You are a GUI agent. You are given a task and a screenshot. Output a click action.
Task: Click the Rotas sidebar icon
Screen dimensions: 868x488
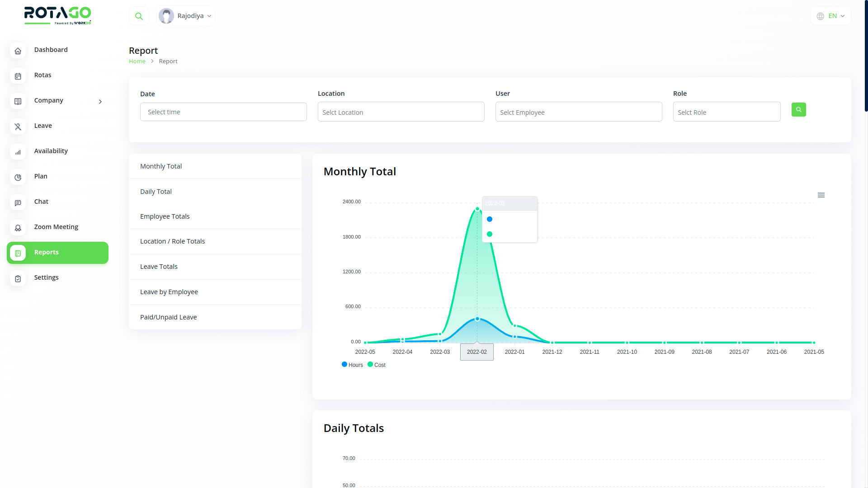tap(18, 75)
